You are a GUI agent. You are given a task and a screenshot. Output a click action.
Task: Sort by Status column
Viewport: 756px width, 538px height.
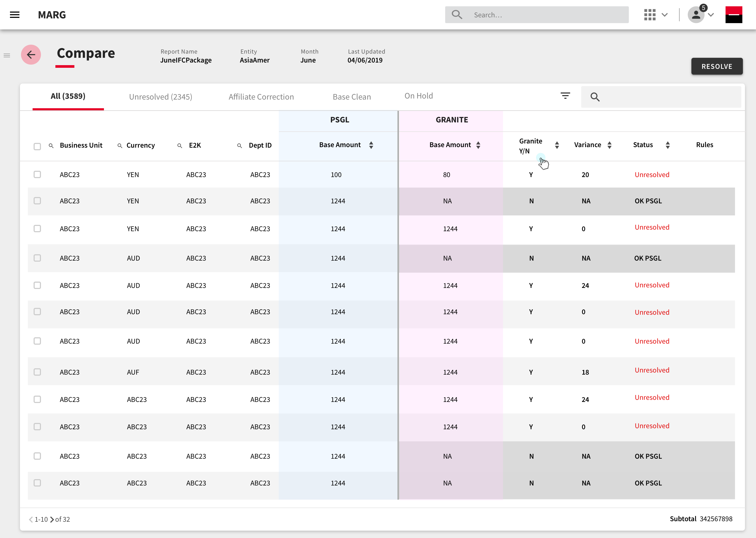(x=667, y=145)
